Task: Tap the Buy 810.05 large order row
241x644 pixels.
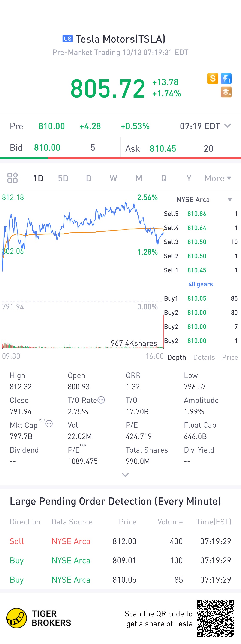Action: coord(120,580)
